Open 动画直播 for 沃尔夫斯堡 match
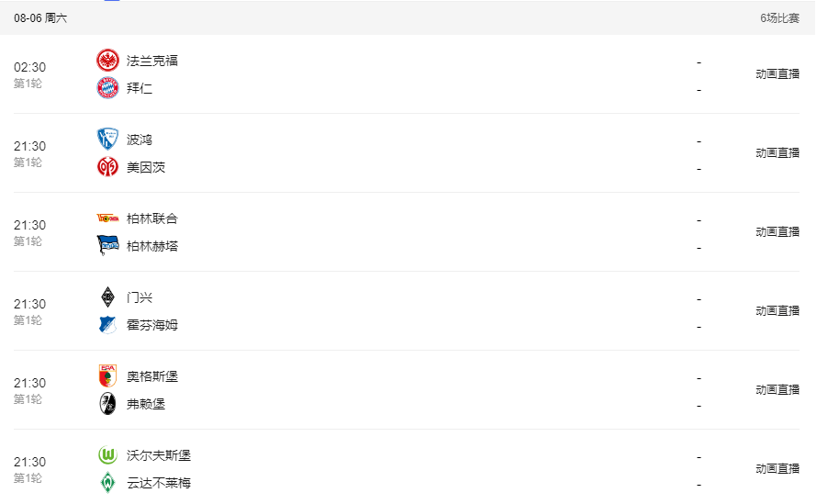Viewport: 817px width, 504px height. [778, 468]
